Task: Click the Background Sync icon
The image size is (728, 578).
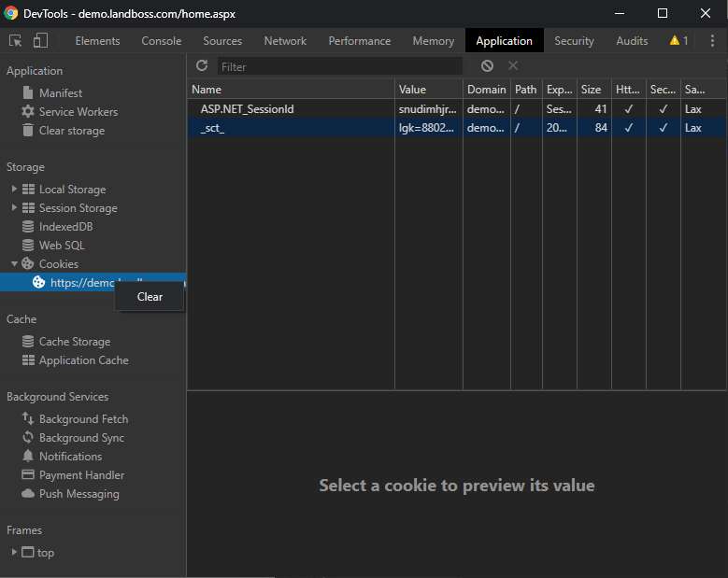Action: click(28, 437)
